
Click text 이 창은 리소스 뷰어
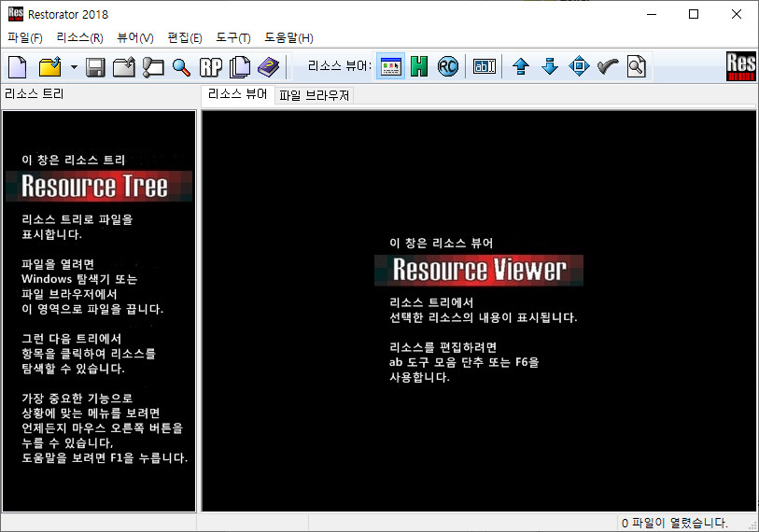442,243
